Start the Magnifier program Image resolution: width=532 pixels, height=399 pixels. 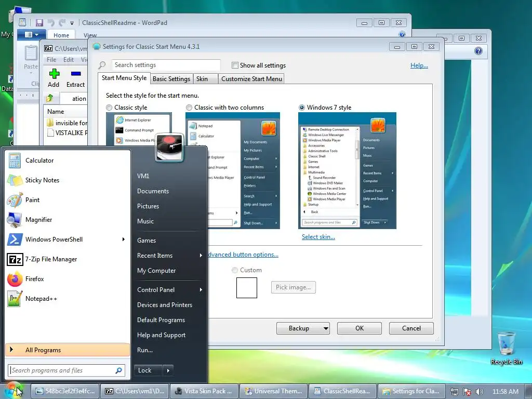[x=68, y=220]
